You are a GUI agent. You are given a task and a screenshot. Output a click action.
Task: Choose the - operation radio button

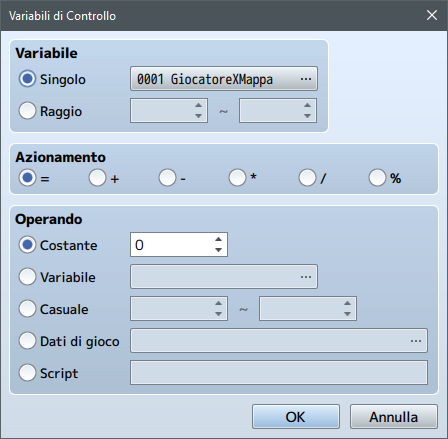point(167,178)
